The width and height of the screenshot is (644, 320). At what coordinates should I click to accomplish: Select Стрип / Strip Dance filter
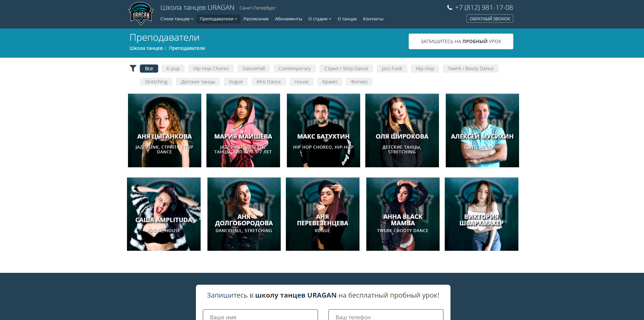[346, 69]
